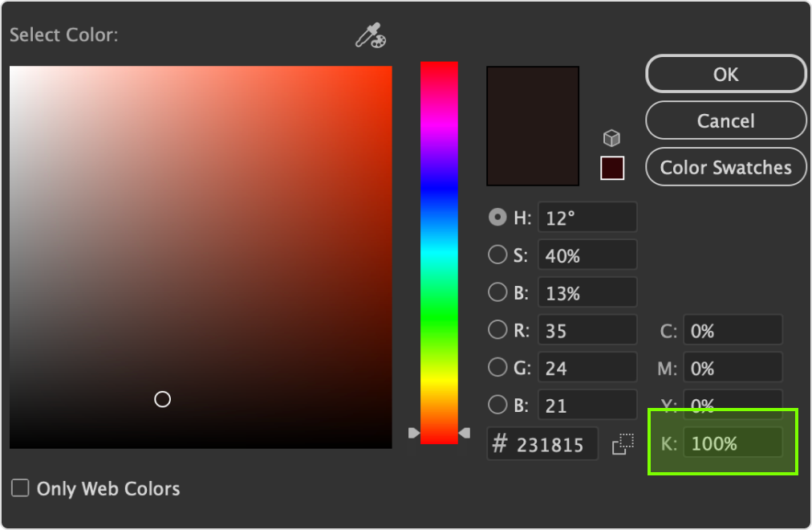Click the green area of the hue slider
The height and width of the screenshot is (530, 812).
coord(439,321)
